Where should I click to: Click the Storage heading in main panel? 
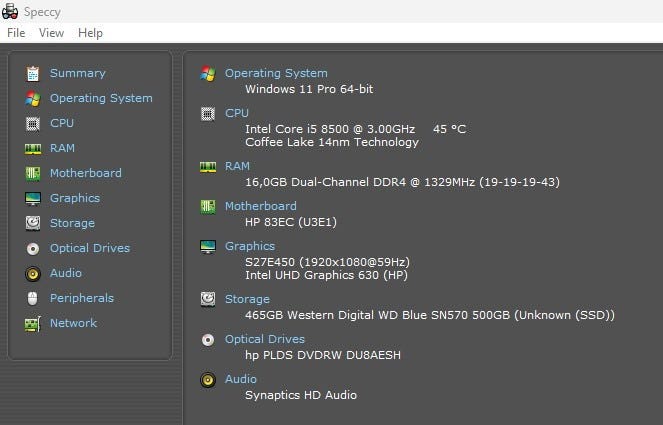247,299
